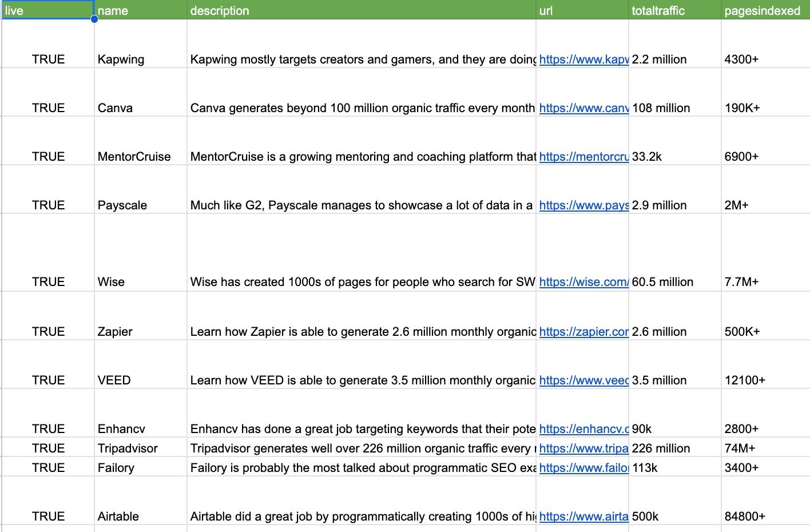Select the Zapier name cell
Viewport: 810px width, 532px height.
[x=141, y=316]
